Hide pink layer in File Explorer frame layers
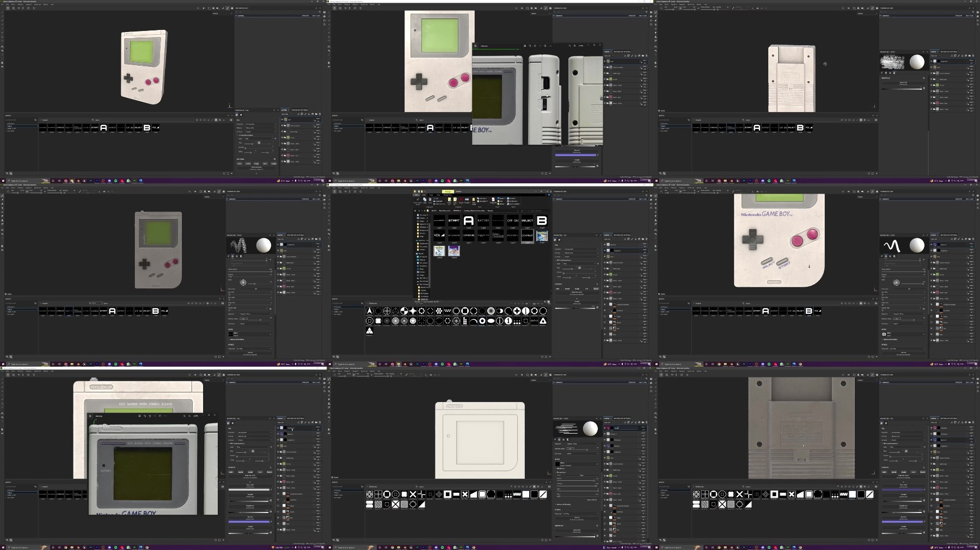 click(x=605, y=293)
